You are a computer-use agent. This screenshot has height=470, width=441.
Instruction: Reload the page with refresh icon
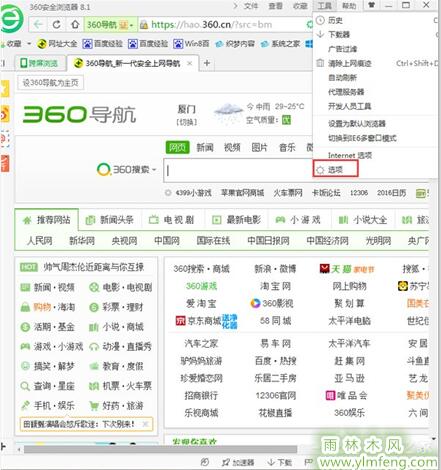pos(57,24)
